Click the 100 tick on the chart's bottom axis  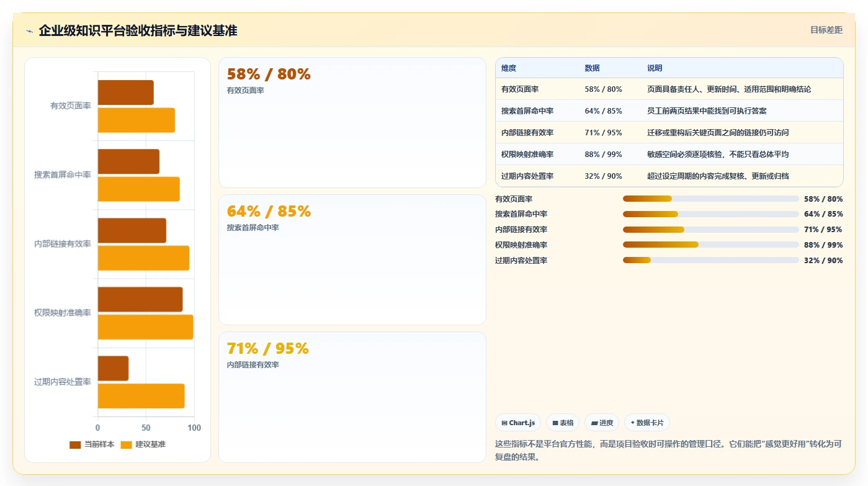coord(194,428)
